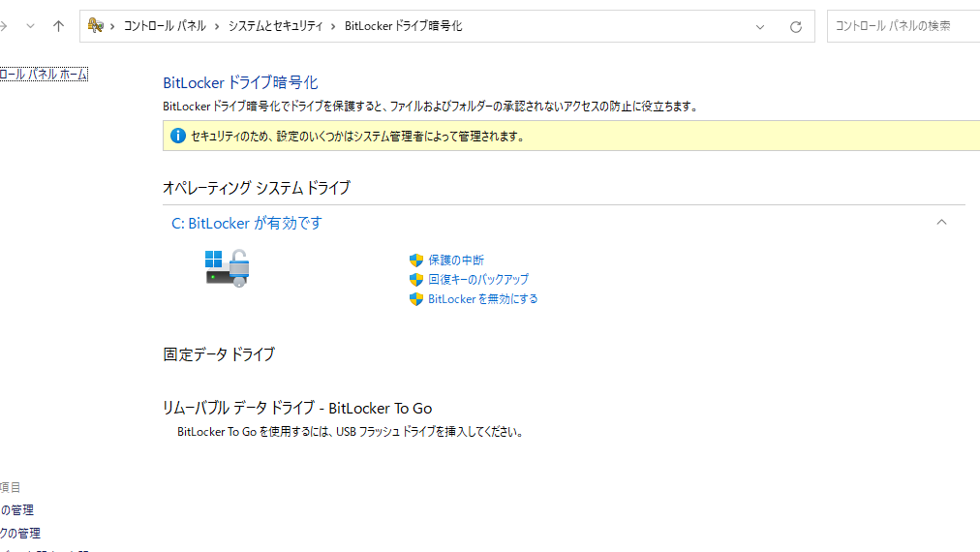The height and width of the screenshot is (552, 980).
Task: Click the shield icon beside BitLocker を無効にする
Action: [416, 299]
